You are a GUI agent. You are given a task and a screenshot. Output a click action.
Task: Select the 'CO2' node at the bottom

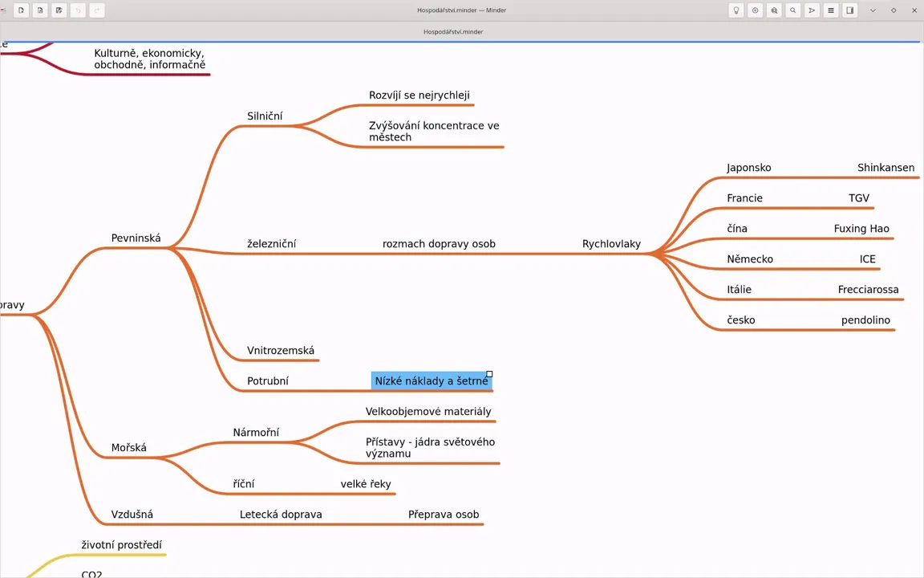(91, 574)
